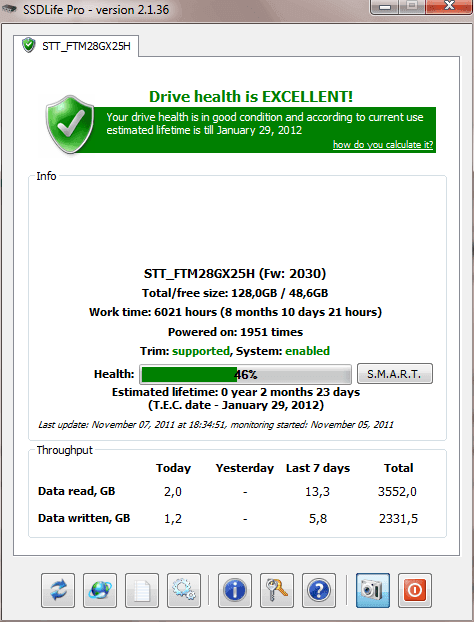Click the 'Total' column header

[x=398, y=468]
